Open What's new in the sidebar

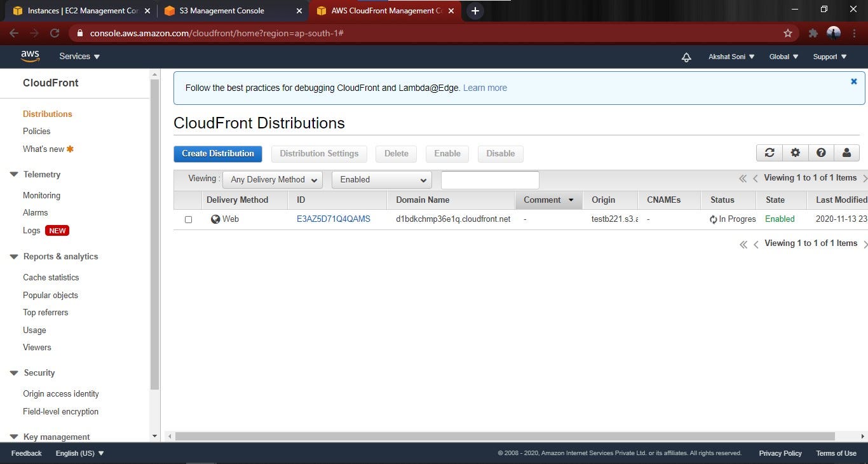[44, 149]
